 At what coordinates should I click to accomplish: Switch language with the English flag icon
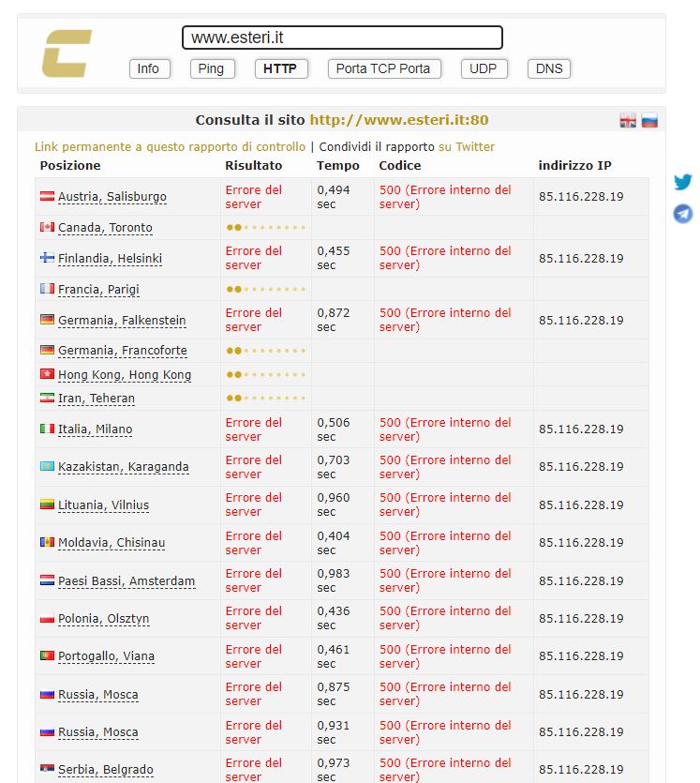click(628, 120)
